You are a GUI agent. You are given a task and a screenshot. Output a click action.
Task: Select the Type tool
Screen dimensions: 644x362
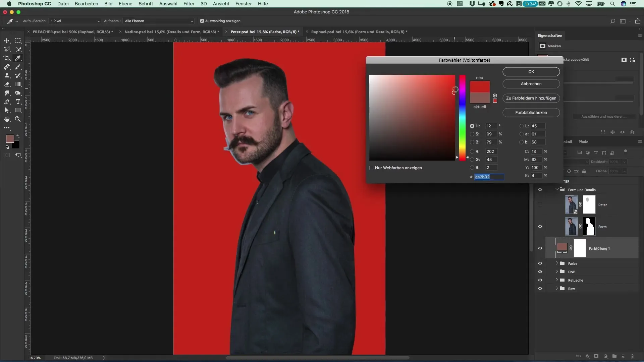tap(18, 102)
